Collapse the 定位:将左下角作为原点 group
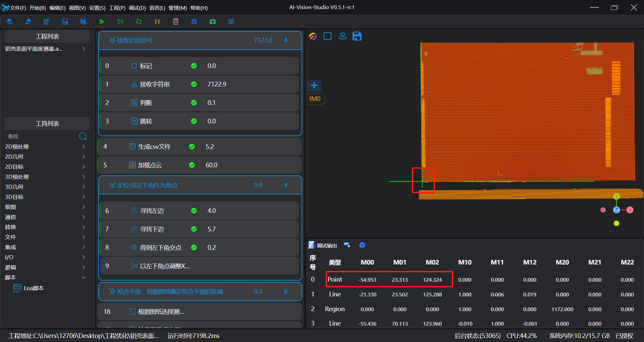The height and width of the screenshot is (342, 644). click(112, 185)
